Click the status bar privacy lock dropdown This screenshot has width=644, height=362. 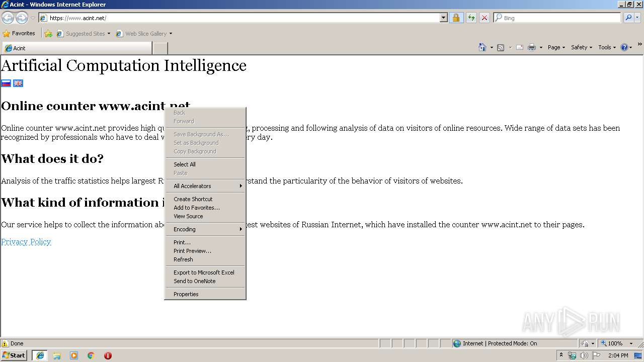click(588, 343)
